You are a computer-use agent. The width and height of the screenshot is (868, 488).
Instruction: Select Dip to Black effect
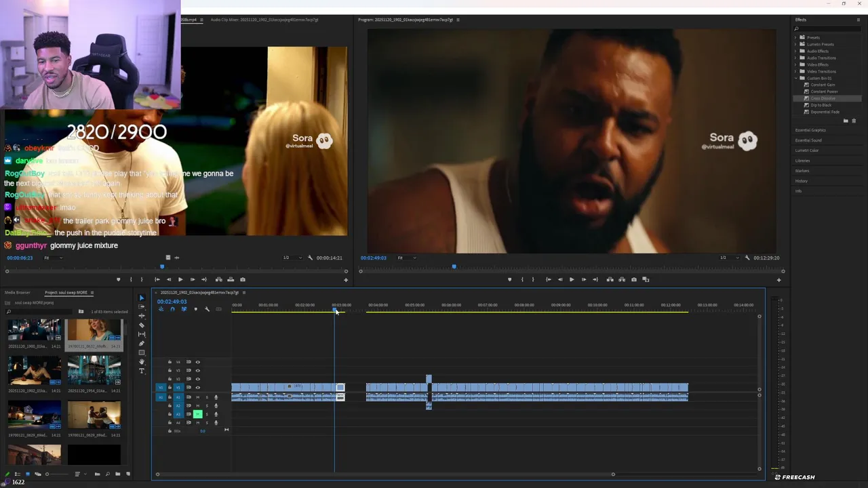click(x=821, y=105)
